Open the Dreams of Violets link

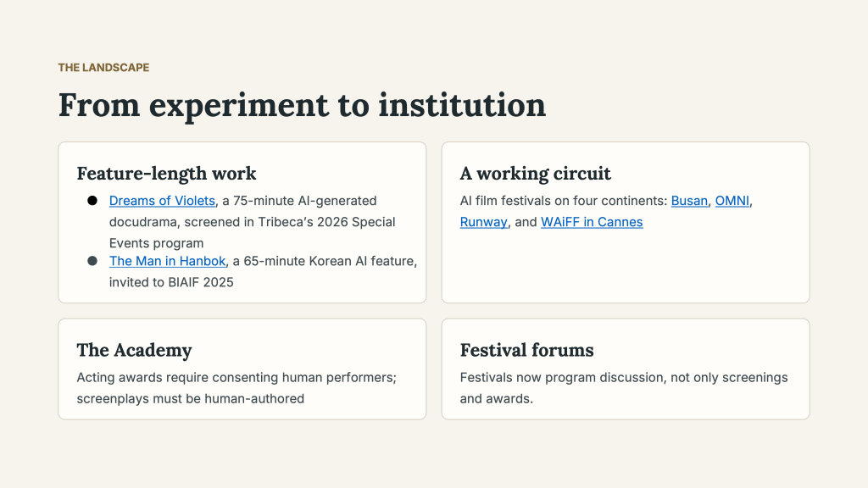point(162,201)
